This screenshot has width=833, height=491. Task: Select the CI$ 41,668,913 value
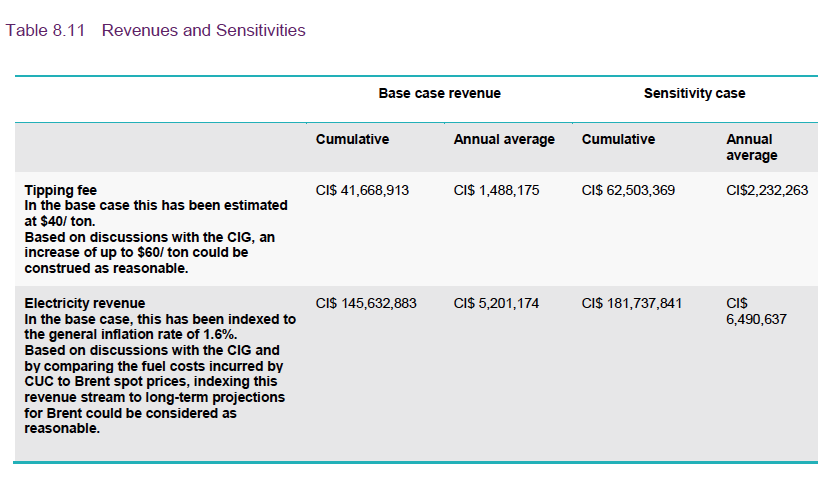(x=362, y=190)
